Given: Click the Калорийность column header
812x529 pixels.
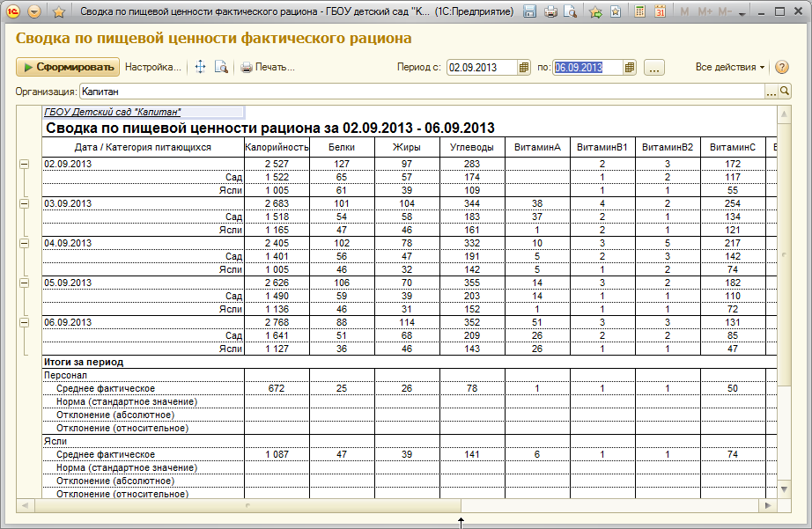Looking at the screenshot, I should (277, 147).
